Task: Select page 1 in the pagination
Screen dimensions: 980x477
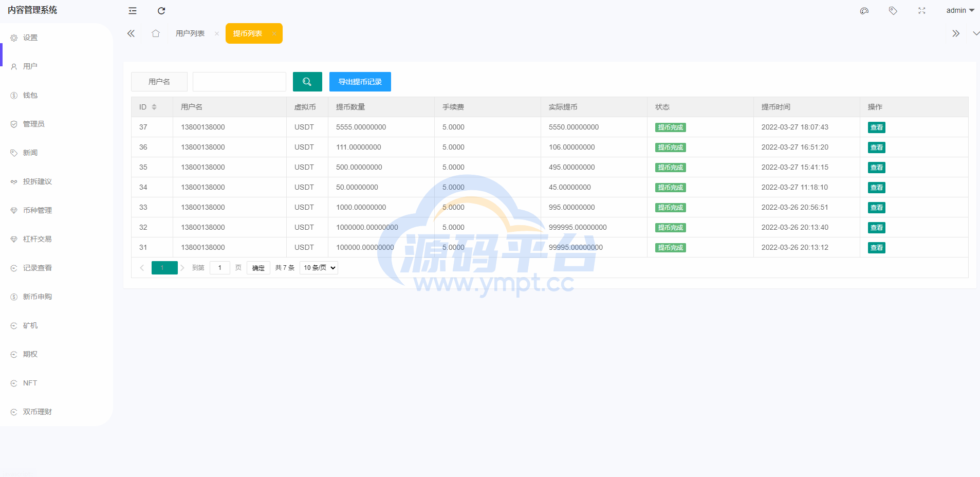Action: click(164, 268)
